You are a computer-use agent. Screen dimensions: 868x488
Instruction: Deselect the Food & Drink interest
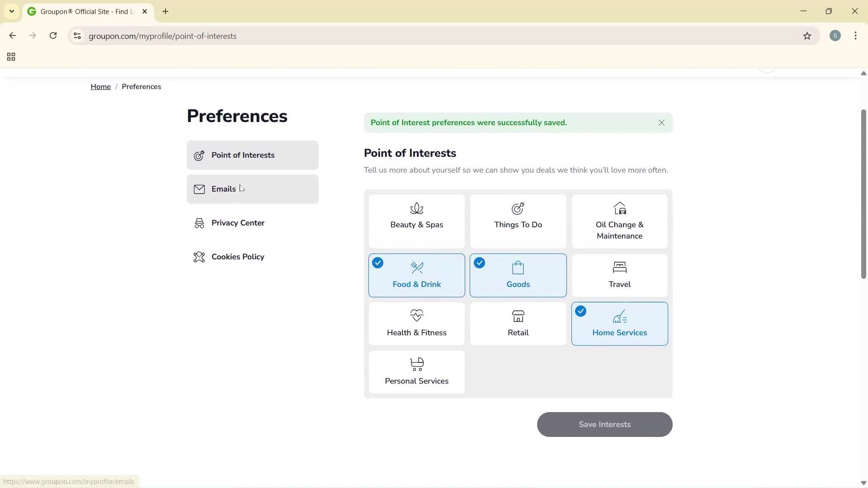coord(416,275)
